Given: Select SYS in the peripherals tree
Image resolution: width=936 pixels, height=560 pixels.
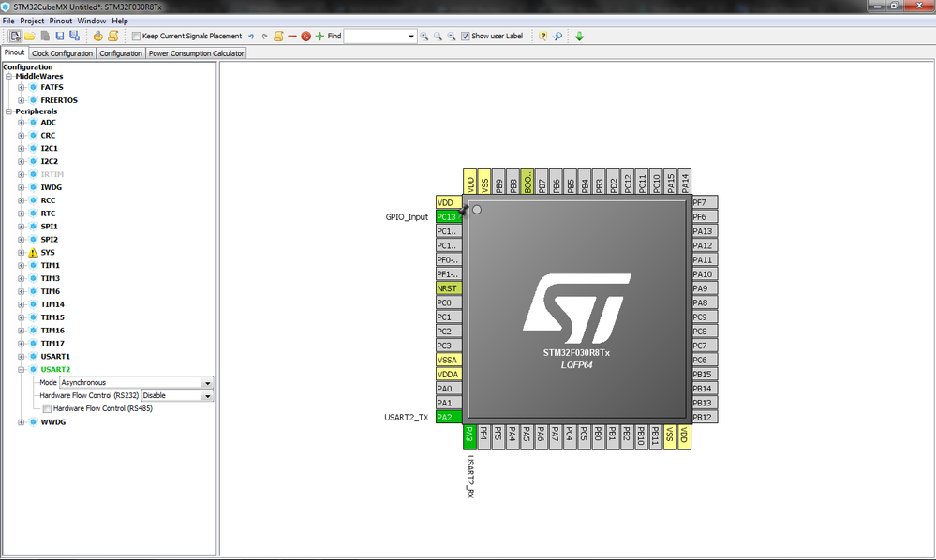Looking at the screenshot, I should [x=48, y=252].
